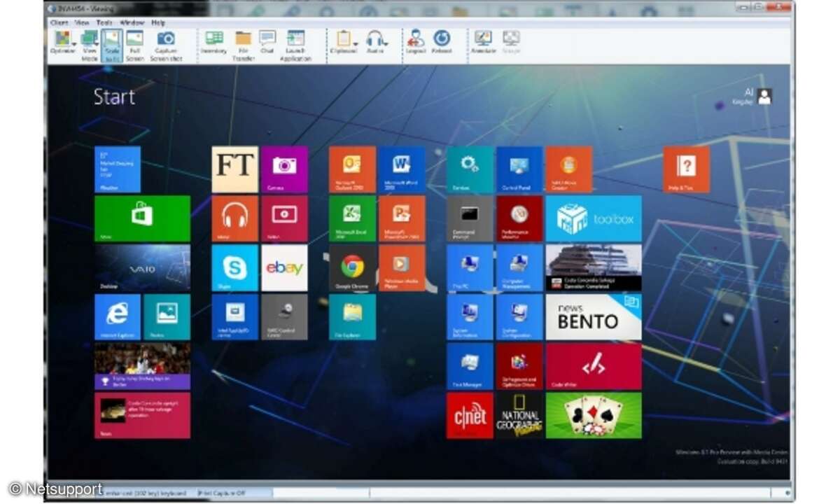The width and height of the screenshot is (840, 504).
Task: Open the FT Financial Times tile
Action: [235, 169]
